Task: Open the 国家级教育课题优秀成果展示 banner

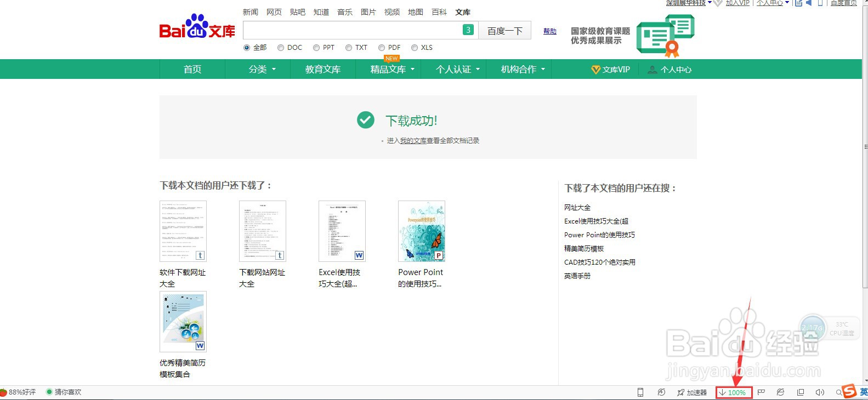Action: tap(633, 36)
